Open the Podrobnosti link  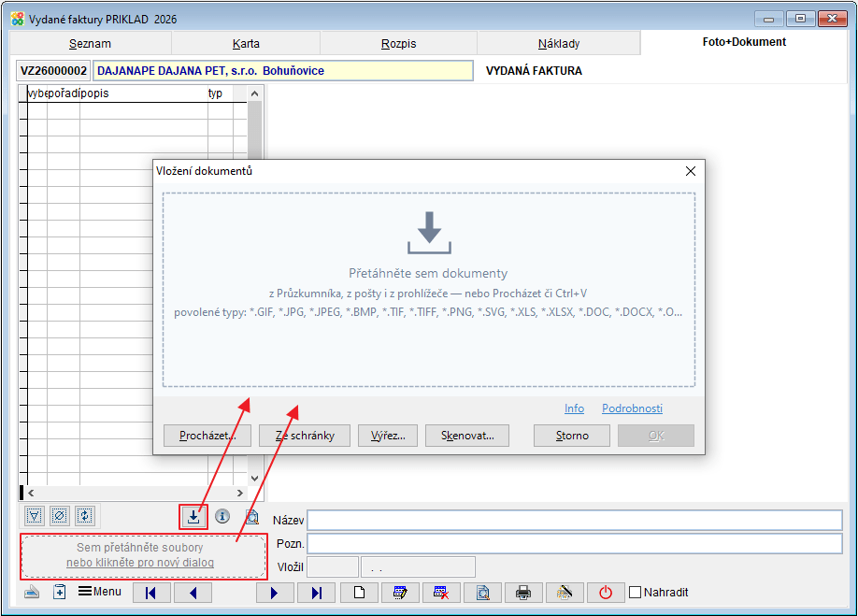pyautogui.click(x=632, y=408)
